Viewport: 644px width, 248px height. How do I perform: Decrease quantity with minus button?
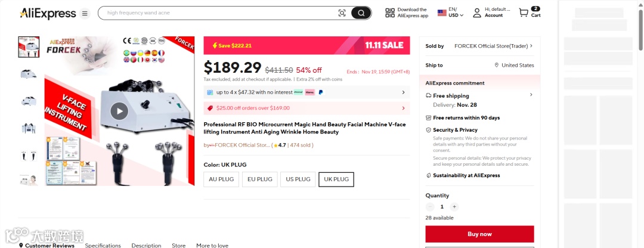coord(429,207)
